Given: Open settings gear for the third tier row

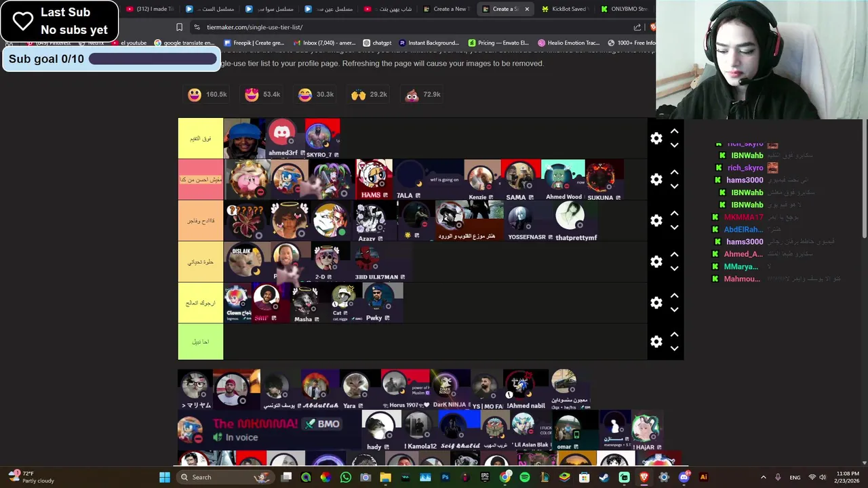Looking at the screenshot, I should click(656, 221).
